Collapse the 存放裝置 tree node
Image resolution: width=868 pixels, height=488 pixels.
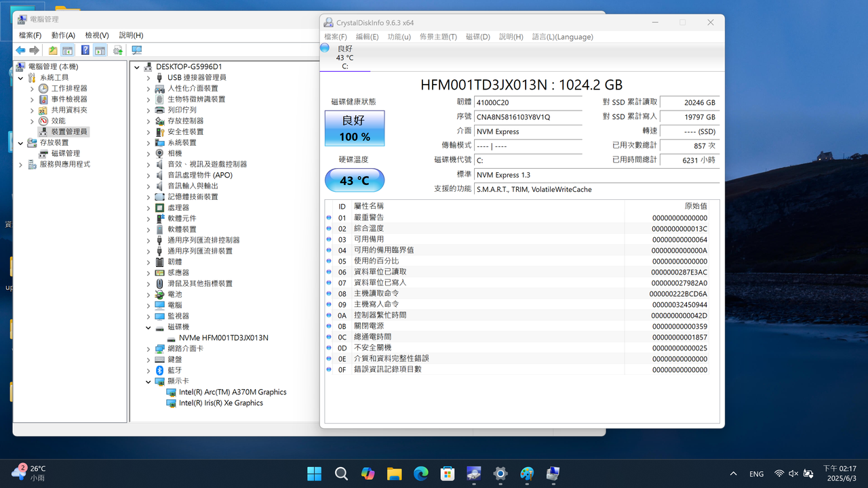(20, 143)
